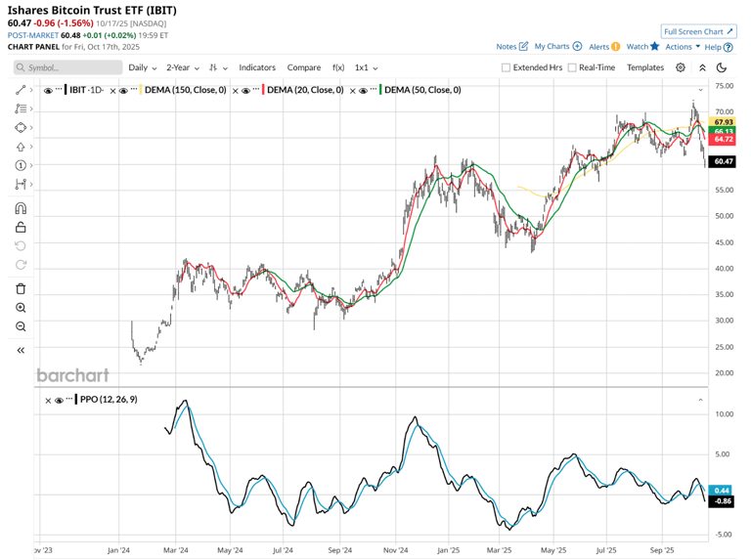Enable Extended Hrs checkbox

(x=506, y=67)
